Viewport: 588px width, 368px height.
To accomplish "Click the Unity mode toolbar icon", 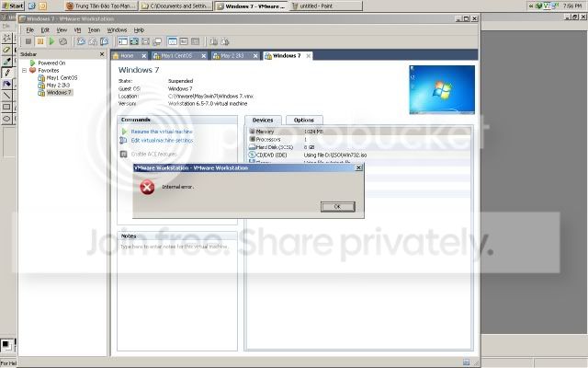I will [x=157, y=41].
